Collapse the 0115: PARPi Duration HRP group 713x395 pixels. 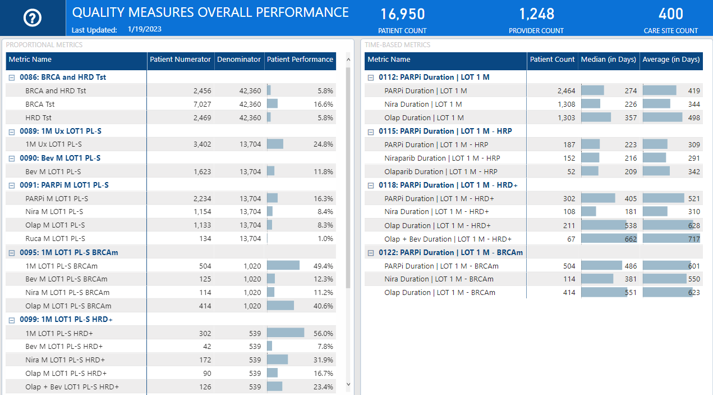(371, 132)
